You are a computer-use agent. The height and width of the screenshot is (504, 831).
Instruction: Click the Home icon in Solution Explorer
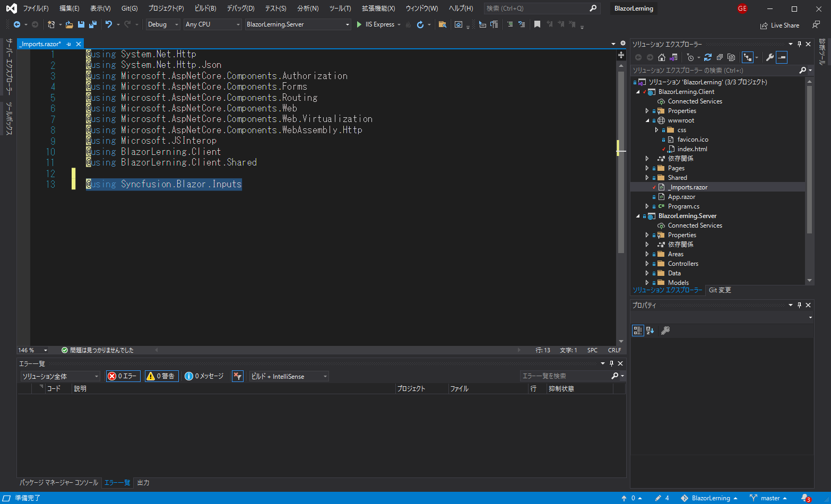[662, 57]
